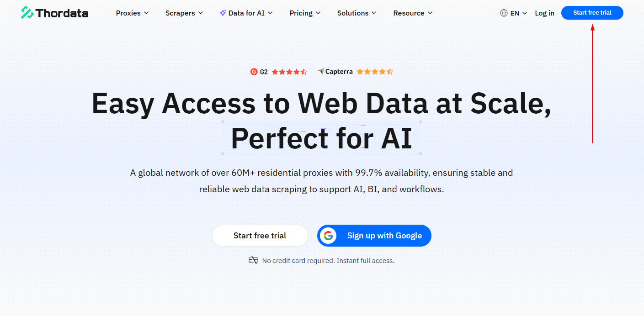Viewport: 644px width, 316px height.
Task: Click the no-credit-card icon
Action: tap(253, 260)
